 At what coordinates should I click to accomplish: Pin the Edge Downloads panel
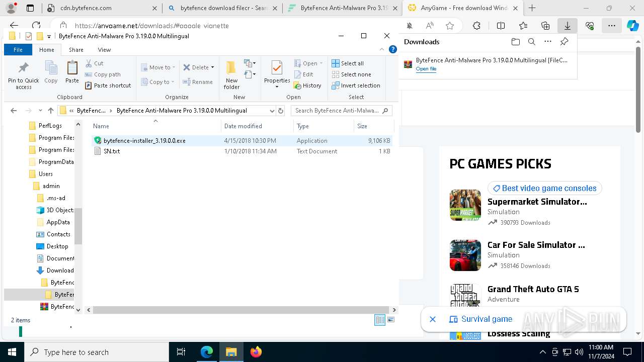click(x=564, y=42)
